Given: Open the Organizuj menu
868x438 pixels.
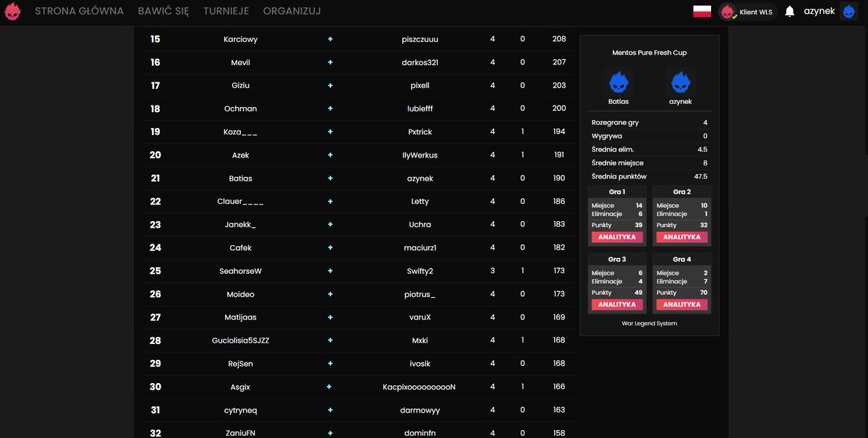Looking at the screenshot, I should 292,12.
